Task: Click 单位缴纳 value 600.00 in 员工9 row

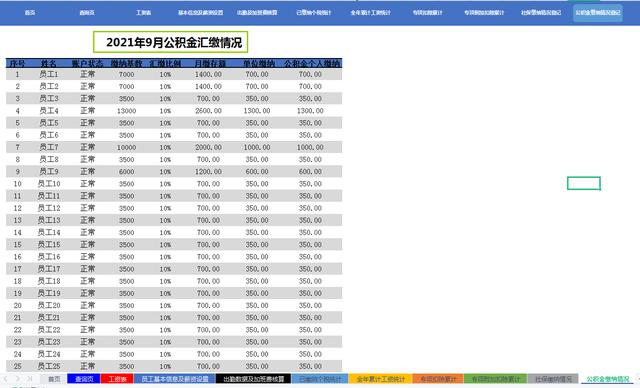Action: (257, 171)
